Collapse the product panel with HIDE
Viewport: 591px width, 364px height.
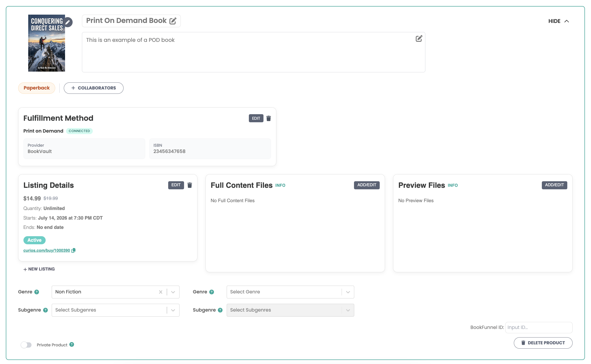(558, 21)
